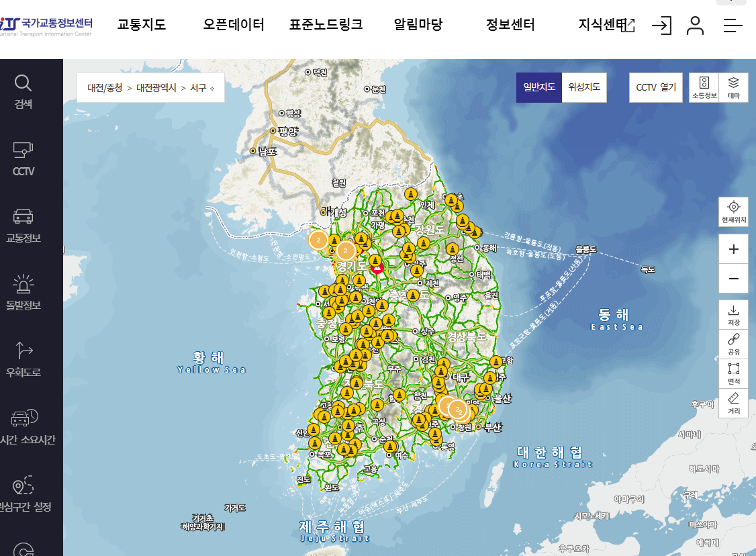Open 교통정보 traffic info panel

click(x=23, y=226)
